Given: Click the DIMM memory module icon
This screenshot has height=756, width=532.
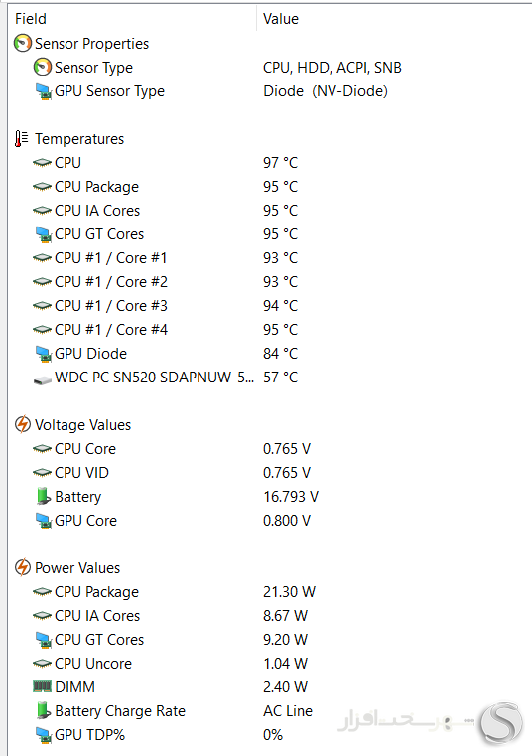Looking at the screenshot, I should [x=42, y=686].
